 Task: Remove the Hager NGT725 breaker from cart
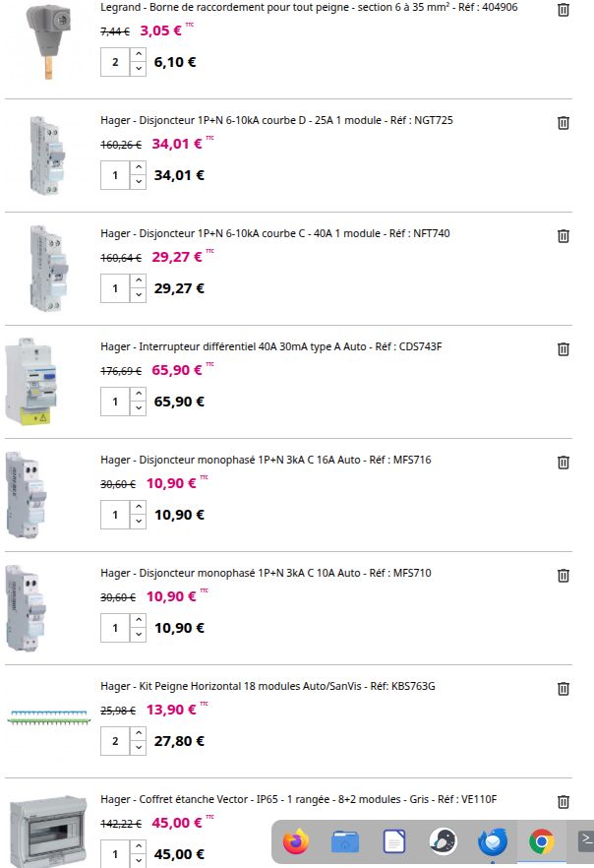[564, 123]
